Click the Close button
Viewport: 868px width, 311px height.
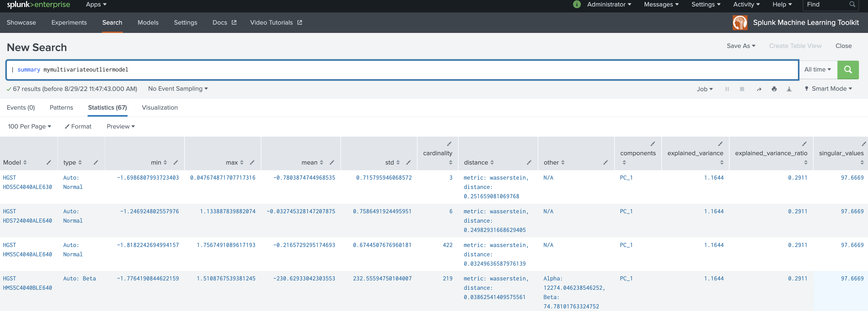click(x=843, y=46)
